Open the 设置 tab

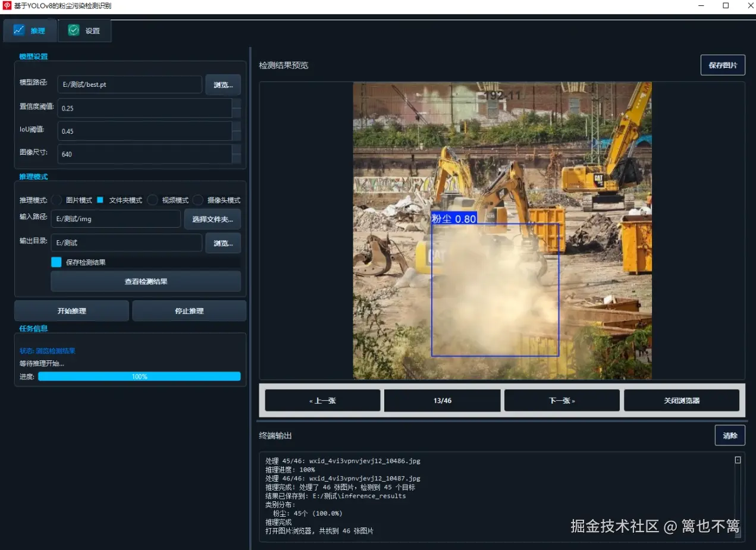point(84,31)
